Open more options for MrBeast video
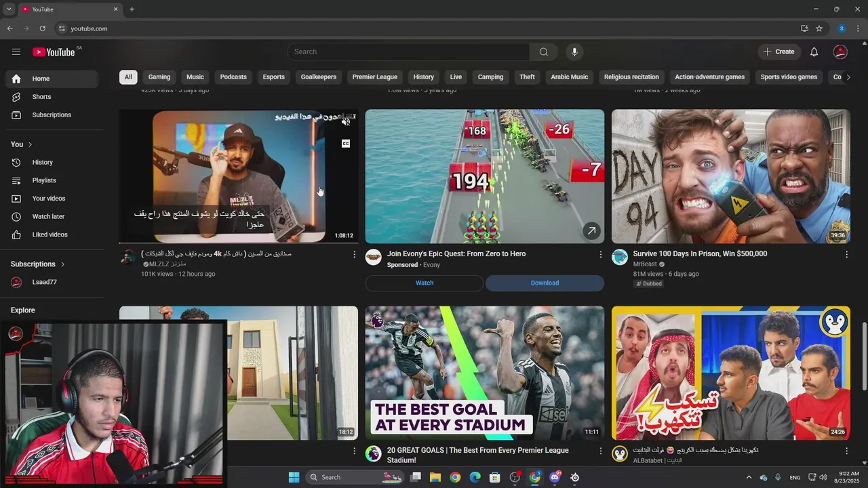 pyautogui.click(x=846, y=254)
